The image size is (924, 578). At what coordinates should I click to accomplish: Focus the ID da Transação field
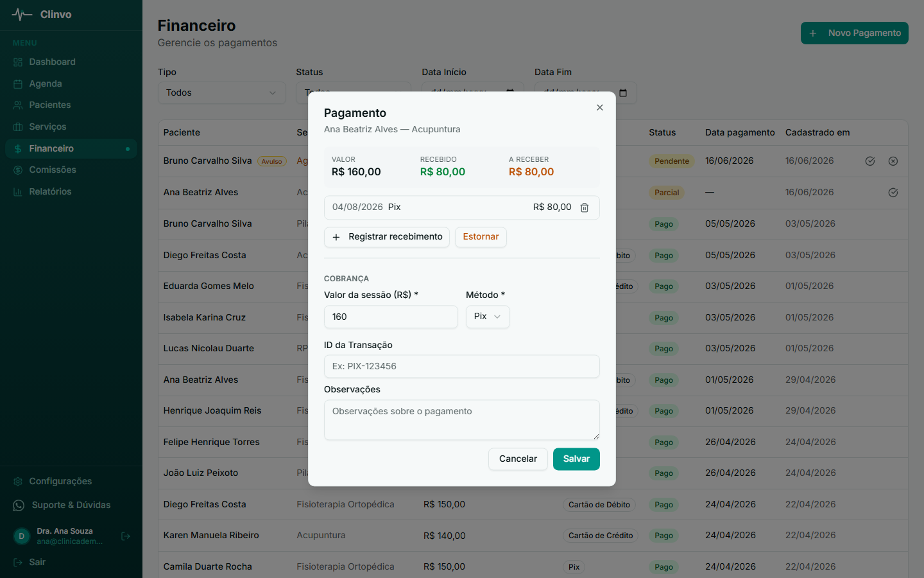[462, 367]
